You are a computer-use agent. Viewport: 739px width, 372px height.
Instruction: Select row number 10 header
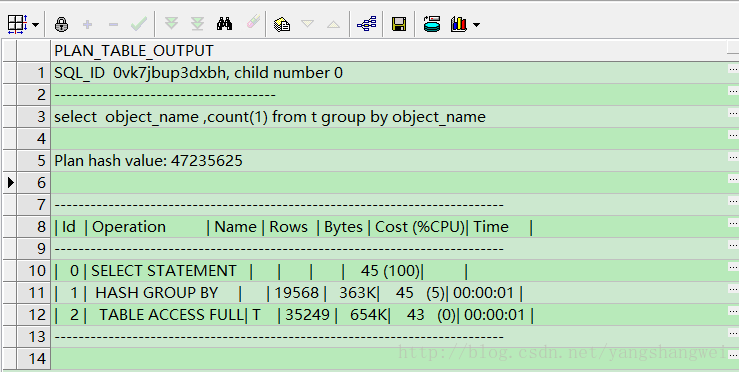tap(33, 270)
